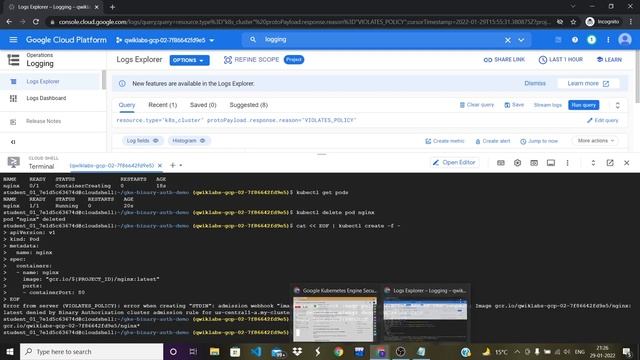Open the LAST 1 HOUR time range
This screenshot has width=640, height=360.
tap(561, 60)
